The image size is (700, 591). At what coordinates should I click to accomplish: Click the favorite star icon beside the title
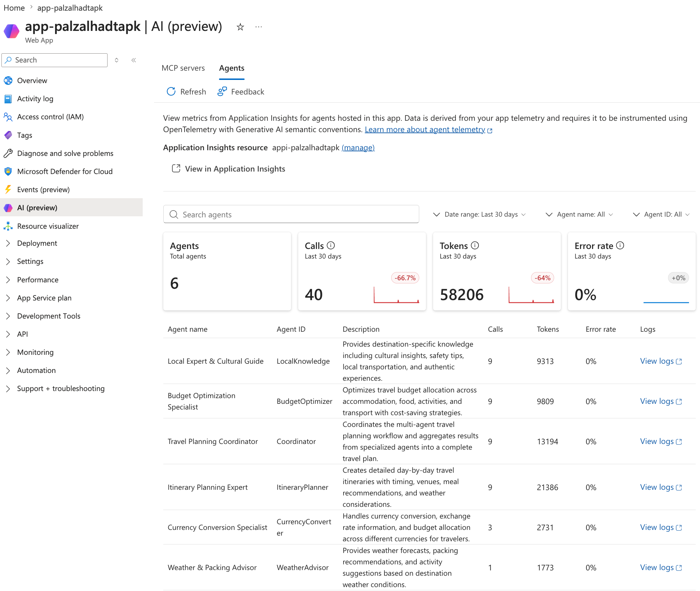click(x=240, y=27)
